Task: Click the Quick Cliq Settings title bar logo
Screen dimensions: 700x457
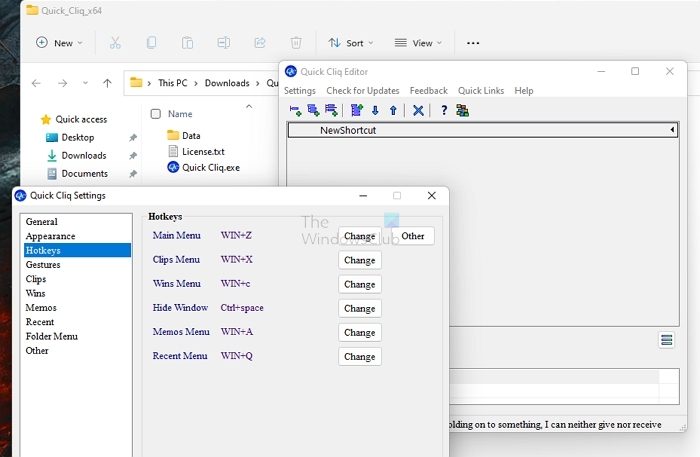Action: pyautogui.click(x=21, y=195)
